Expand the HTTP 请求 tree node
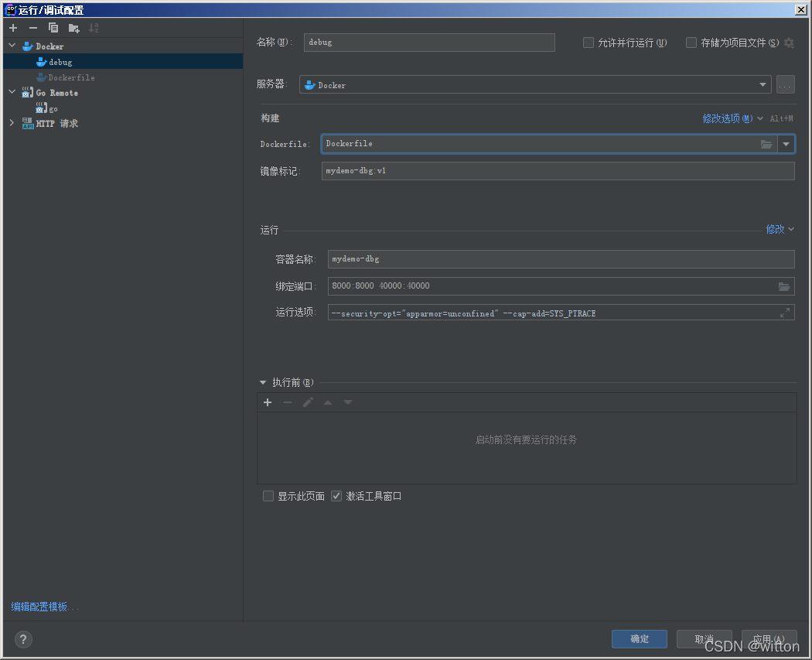This screenshot has width=812, height=660. click(12, 123)
